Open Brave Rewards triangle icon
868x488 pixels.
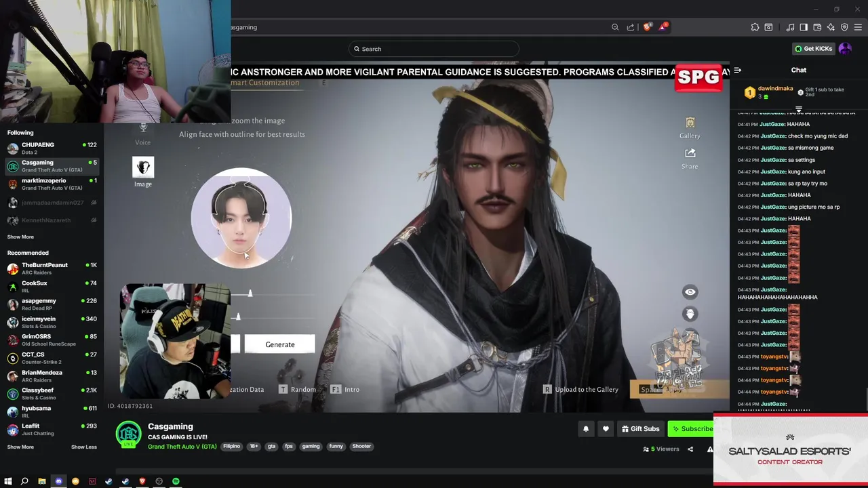click(x=663, y=27)
